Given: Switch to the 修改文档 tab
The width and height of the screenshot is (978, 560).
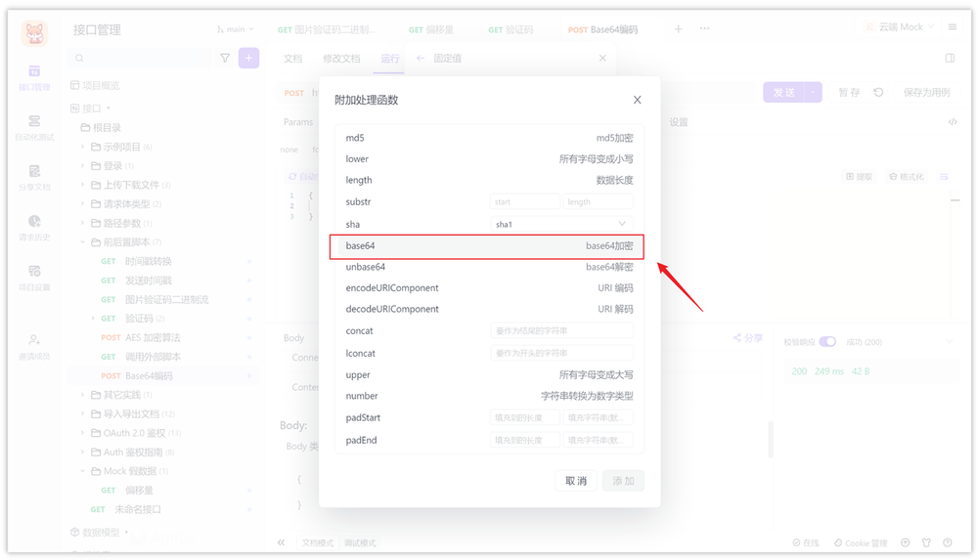Looking at the screenshot, I should [x=341, y=59].
